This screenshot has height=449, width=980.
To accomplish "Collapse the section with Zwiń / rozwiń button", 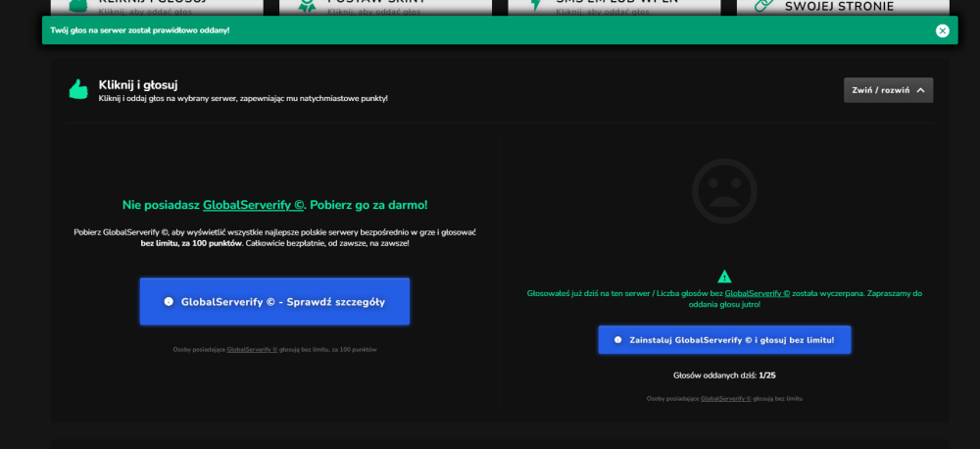I will click(x=888, y=90).
